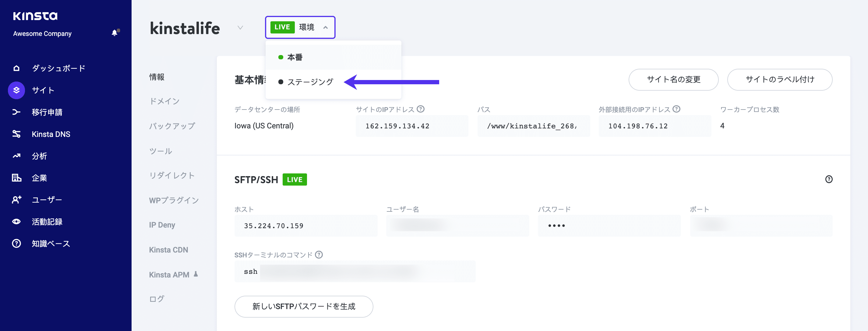868x331 pixels.
Task: Click the サイトのラベル付け button
Action: (x=779, y=79)
